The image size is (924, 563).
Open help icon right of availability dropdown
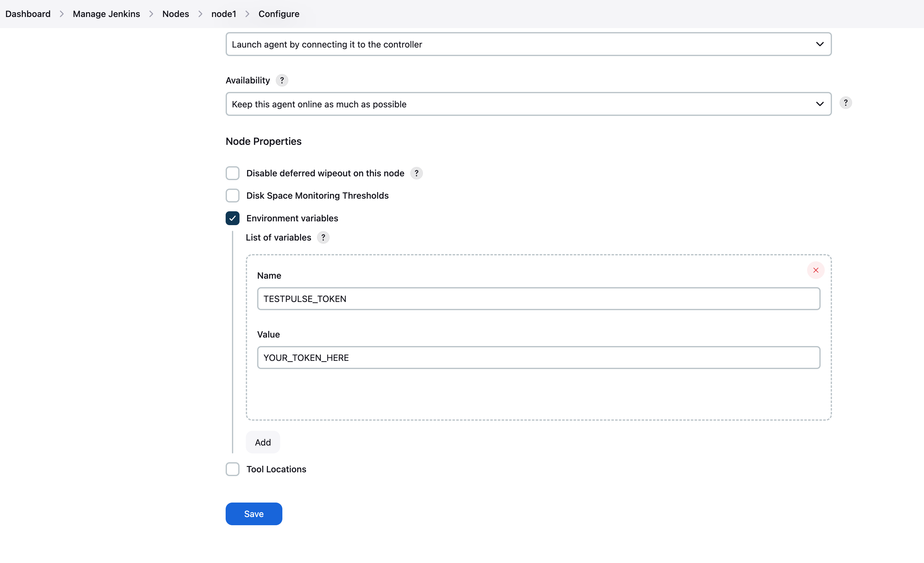[845, 103]
